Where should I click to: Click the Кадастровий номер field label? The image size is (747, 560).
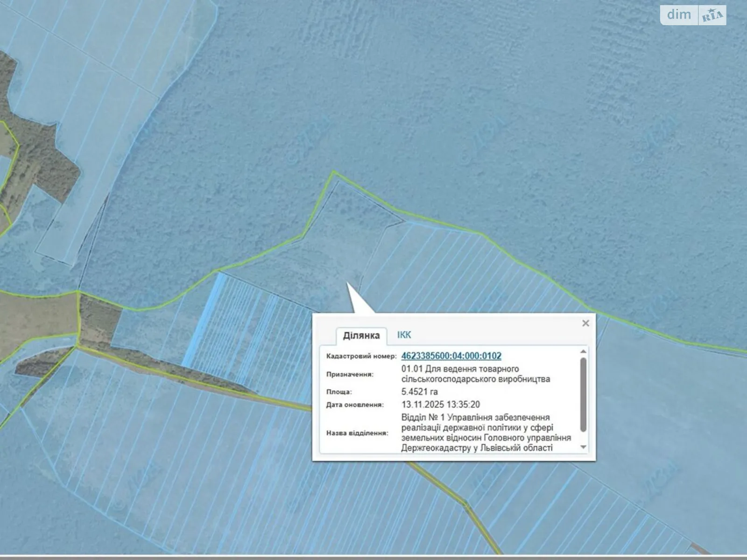[x=361, y=356]
